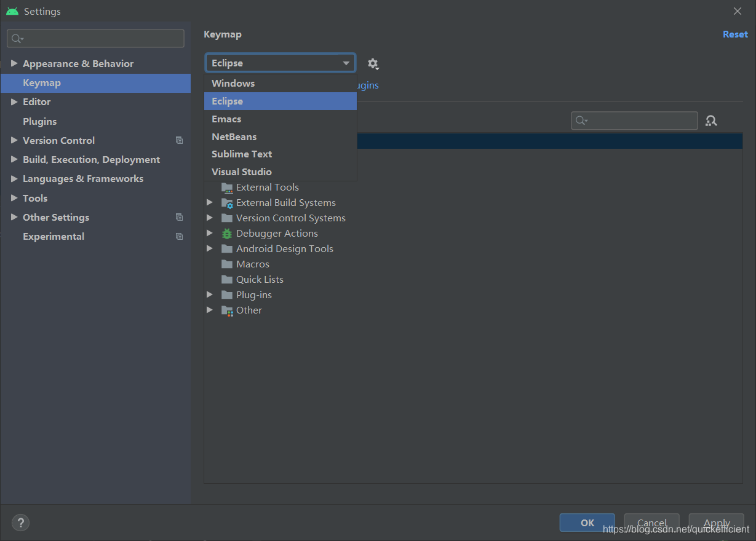756x541 pixels.
Task: Click the Macros folder icon
Action: click(x=226, y=264)
